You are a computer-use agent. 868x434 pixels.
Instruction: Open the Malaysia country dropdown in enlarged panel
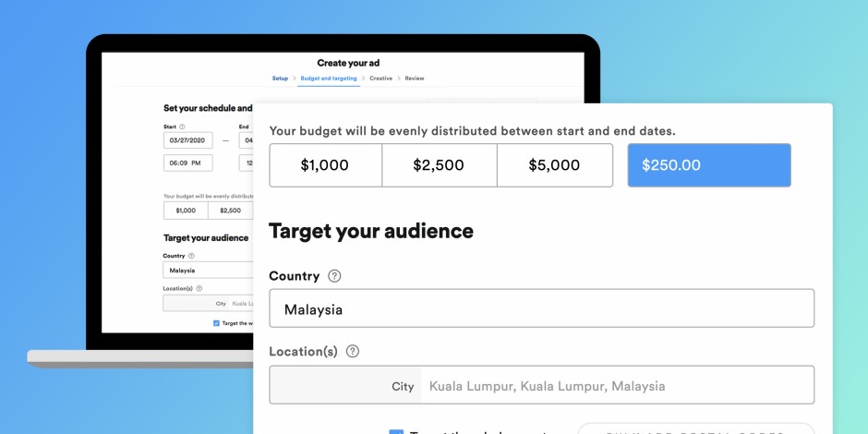[541, 308]
